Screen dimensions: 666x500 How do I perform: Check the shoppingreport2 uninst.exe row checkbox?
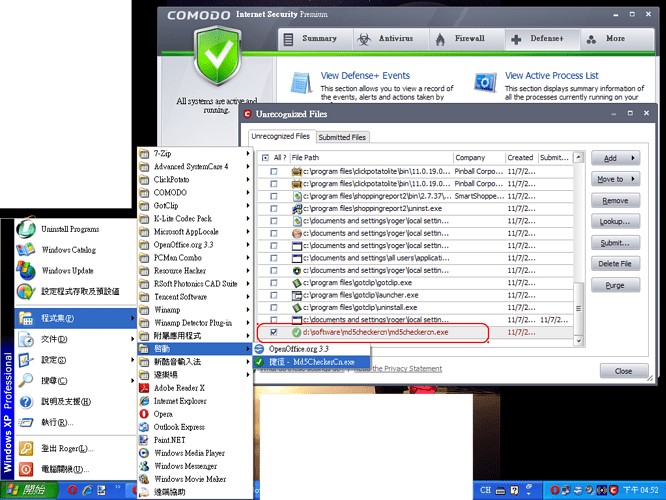pos(274,209)
